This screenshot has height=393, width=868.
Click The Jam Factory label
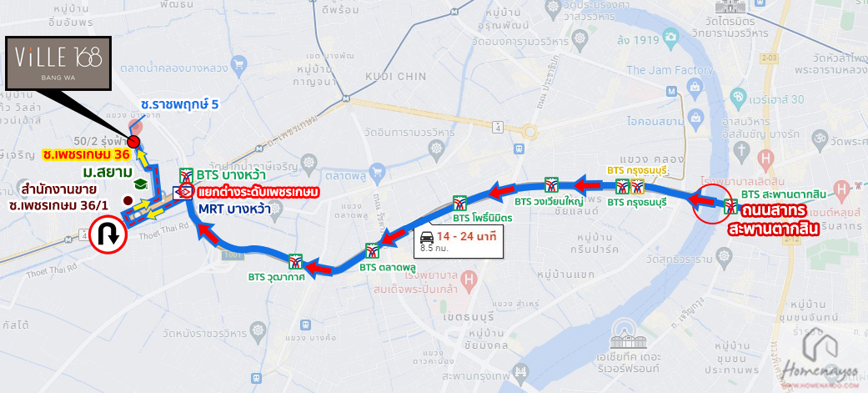(670, 70)
